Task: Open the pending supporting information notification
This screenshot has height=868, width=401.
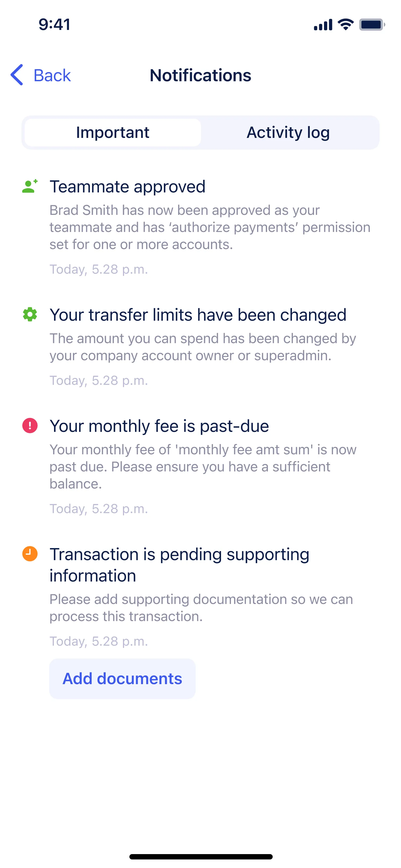Action: coord(179,565)
